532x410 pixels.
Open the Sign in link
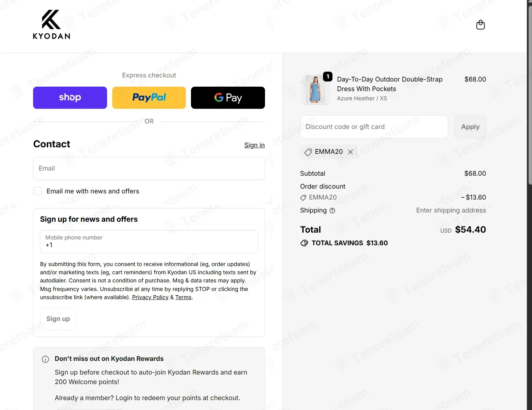(254, 145)
